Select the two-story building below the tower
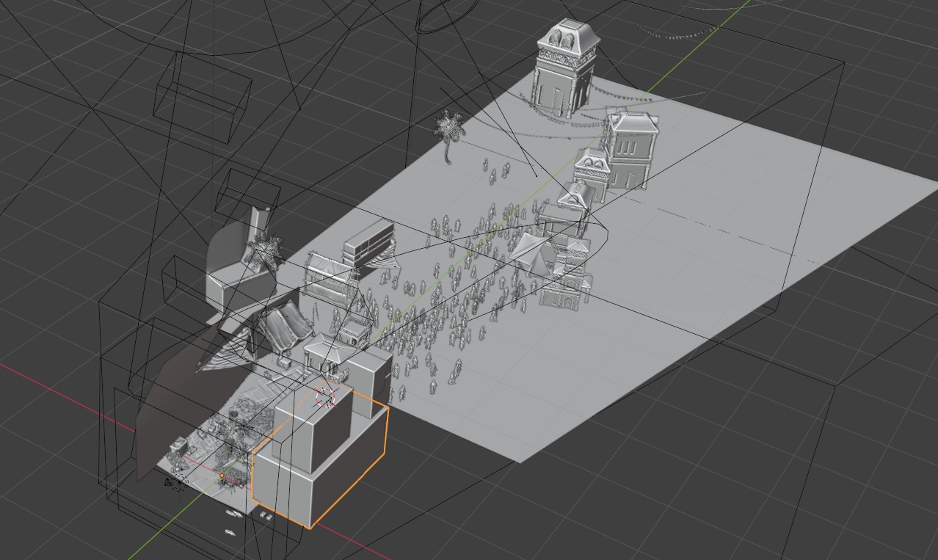Screen dimensions: 938x560 coord(631,150)
